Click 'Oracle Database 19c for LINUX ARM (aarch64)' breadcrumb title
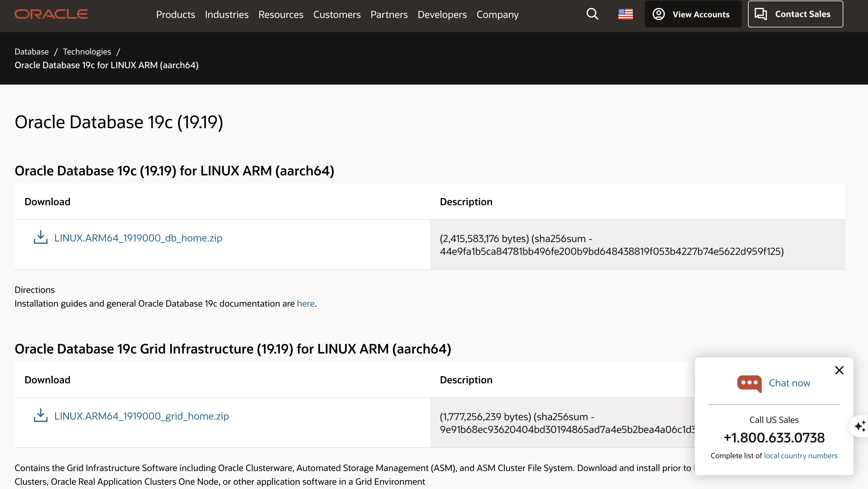 (107, 65)
